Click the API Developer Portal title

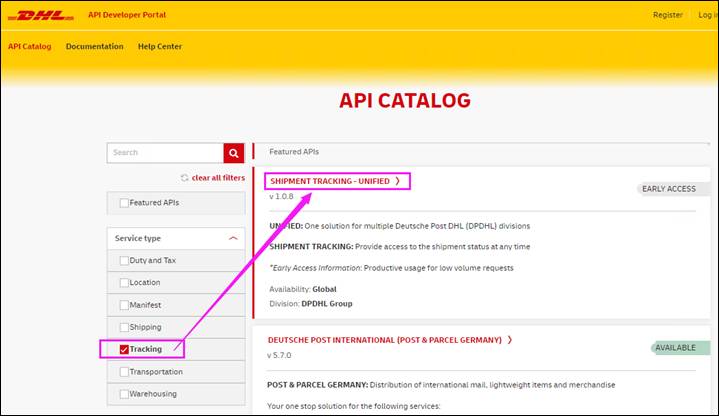tap(127, 15)
